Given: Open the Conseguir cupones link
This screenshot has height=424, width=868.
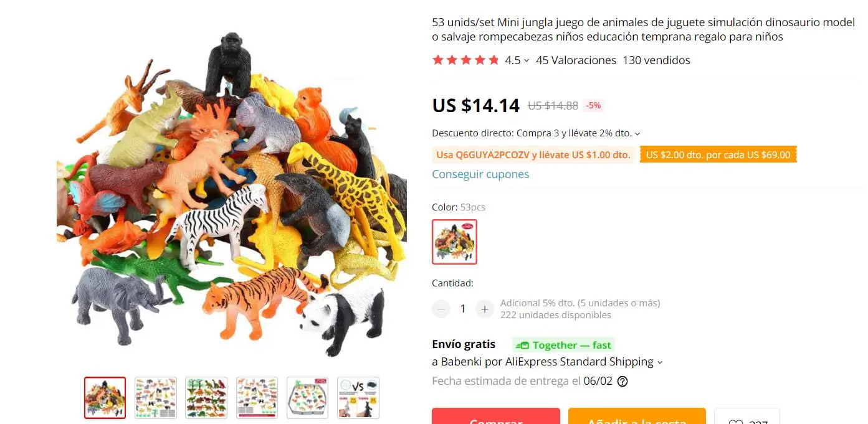Looking at the screenshot, I should point(480,174).
